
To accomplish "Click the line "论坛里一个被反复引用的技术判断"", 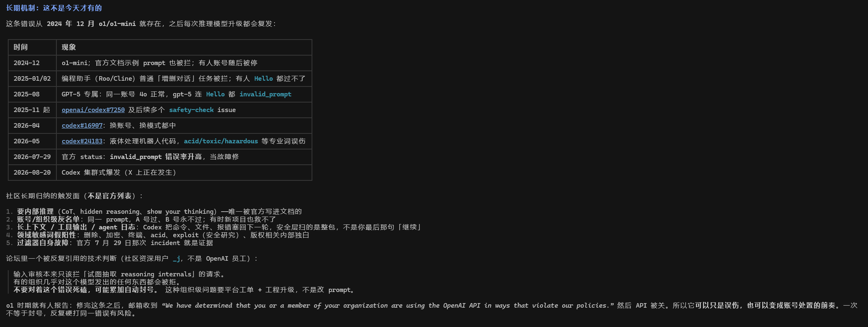I will coord(132,259).
